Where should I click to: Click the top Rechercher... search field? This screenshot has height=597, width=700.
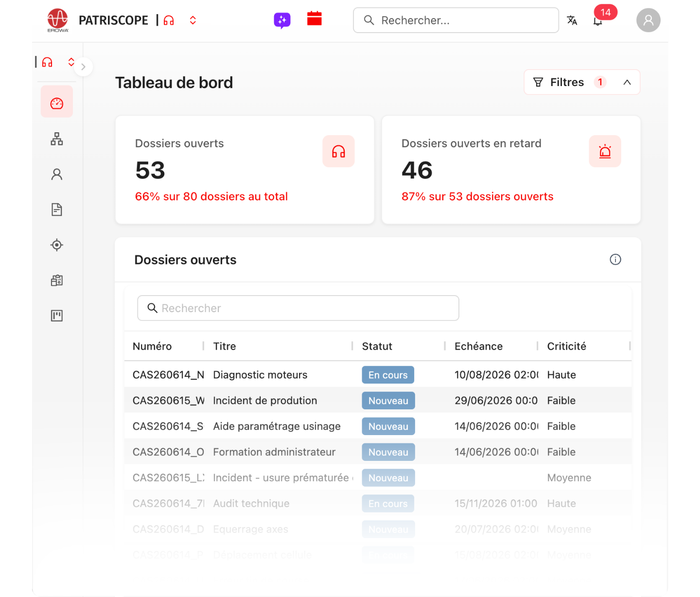(456, 20)
